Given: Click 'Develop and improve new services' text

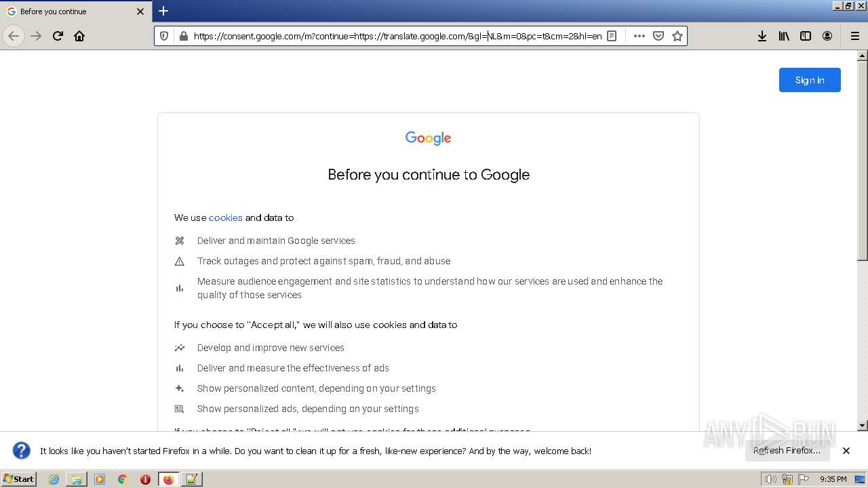Looking at the screenshot, I should pos(271,348).
